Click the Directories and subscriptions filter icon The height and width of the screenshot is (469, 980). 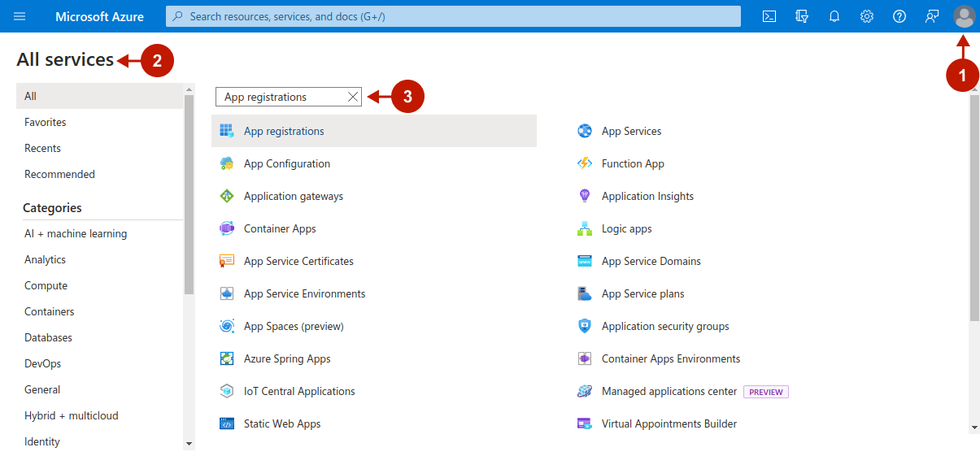click(801, 16)
